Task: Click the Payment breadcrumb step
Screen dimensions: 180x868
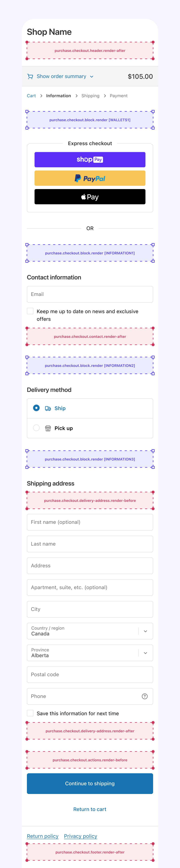Action: (119, 96)
